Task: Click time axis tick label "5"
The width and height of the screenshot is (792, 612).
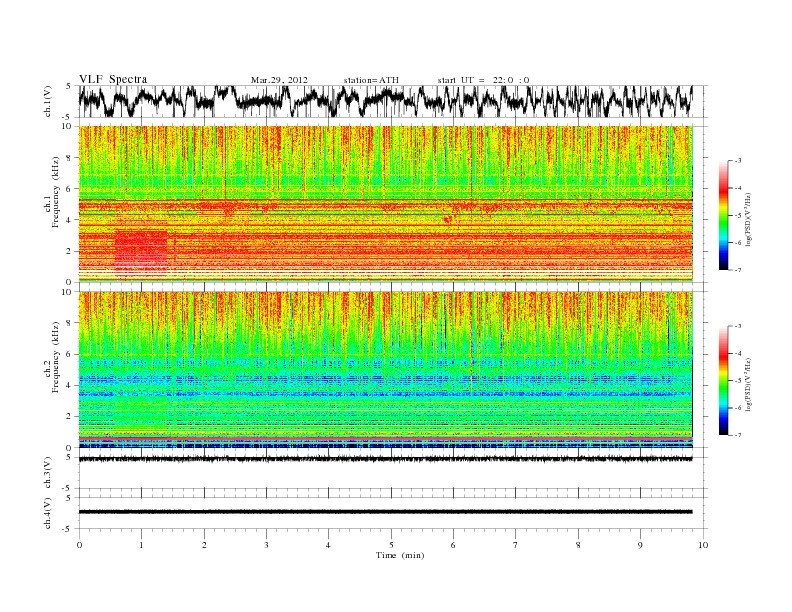Action: 391,545
